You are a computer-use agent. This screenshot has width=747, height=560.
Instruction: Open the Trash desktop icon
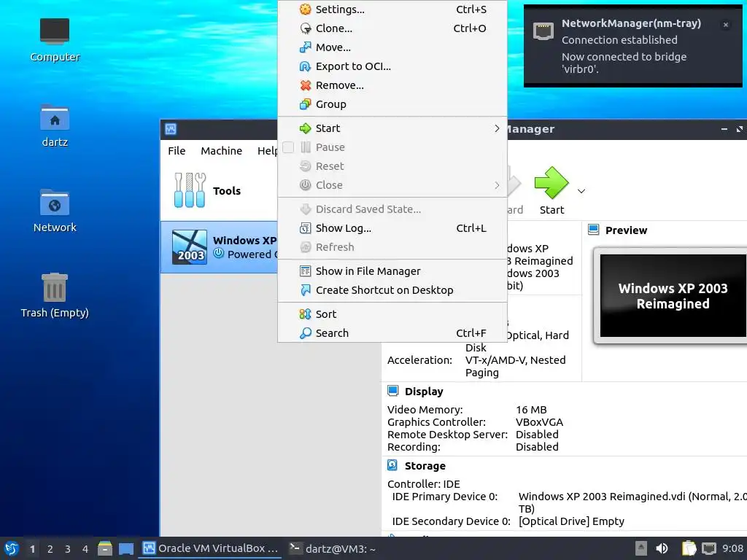55,296
